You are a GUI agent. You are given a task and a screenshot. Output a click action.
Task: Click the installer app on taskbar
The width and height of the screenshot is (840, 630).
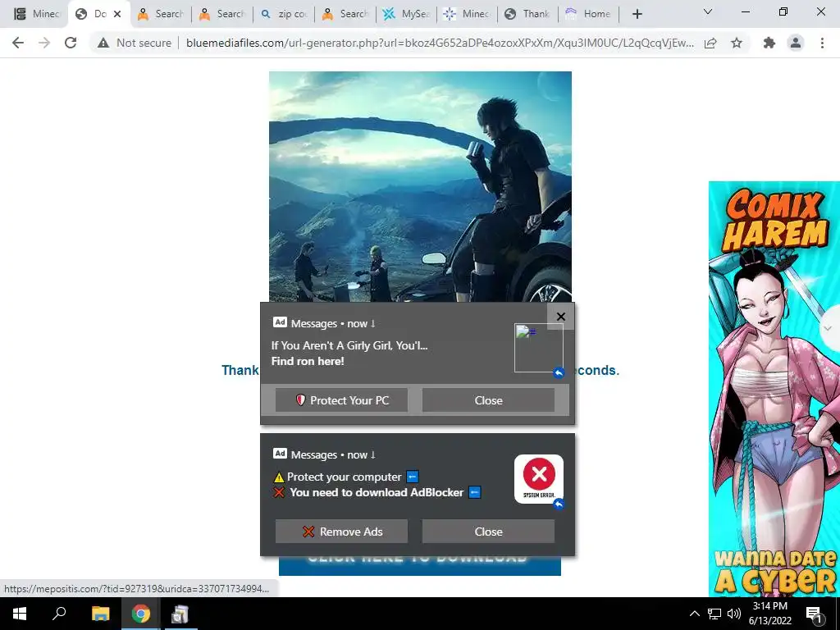(180, 614)
